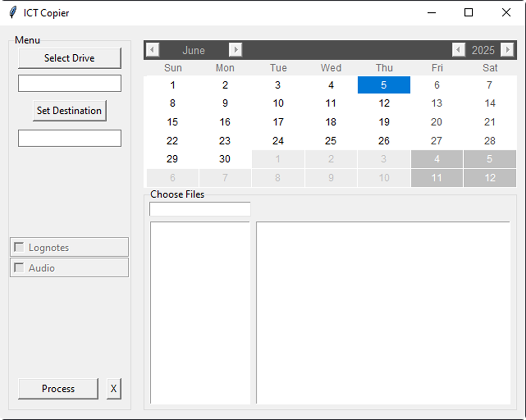Click the X button beside Process
The image size is (526, 420).
(114, 389)
